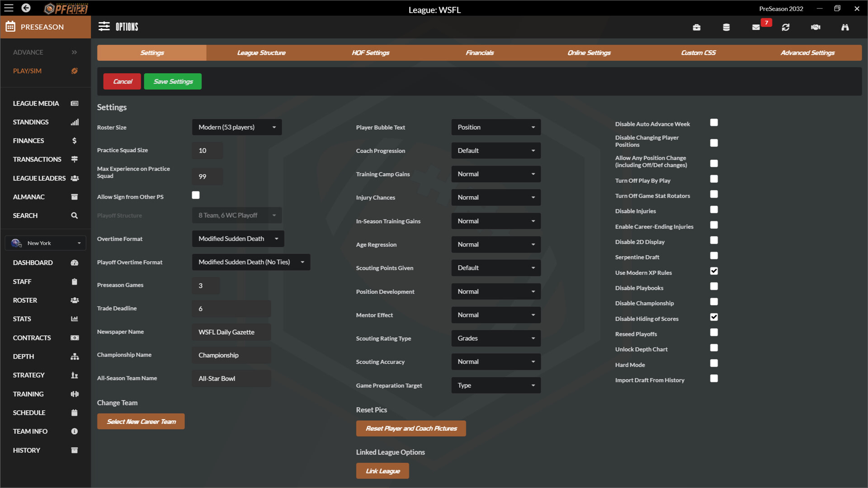Open scouting via the binoculars toolbar icon

click(x=845, y=27)
